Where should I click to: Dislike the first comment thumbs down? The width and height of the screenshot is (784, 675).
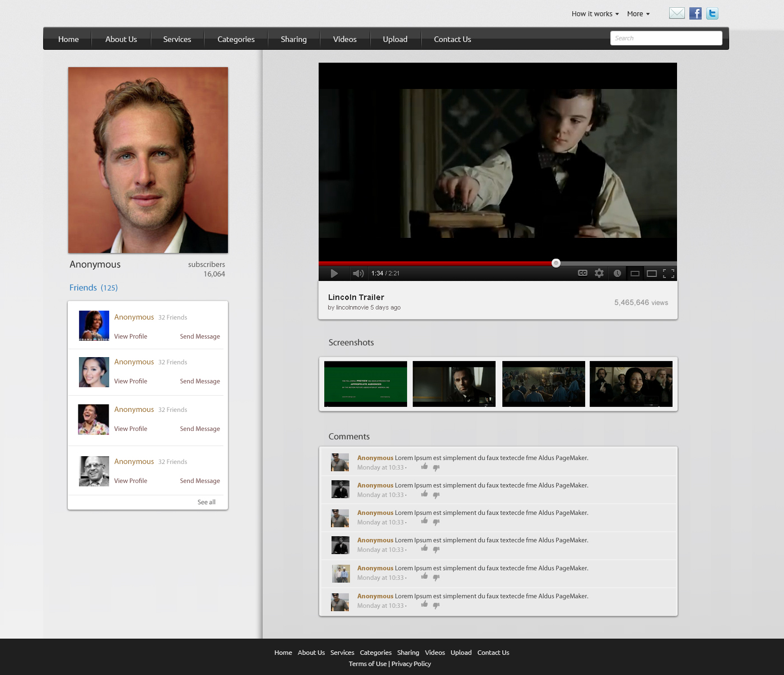pos(436,468)
